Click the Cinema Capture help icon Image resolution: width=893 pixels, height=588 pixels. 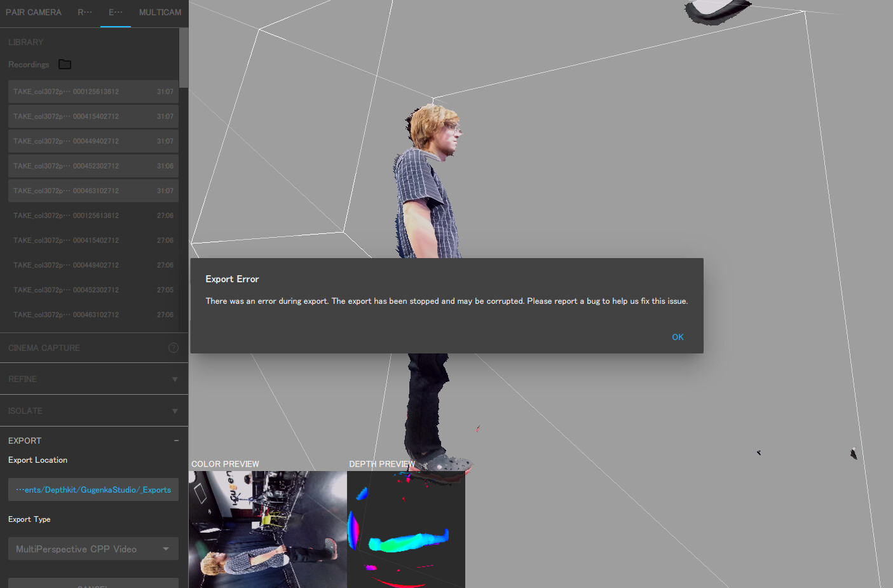pos(173,348)
